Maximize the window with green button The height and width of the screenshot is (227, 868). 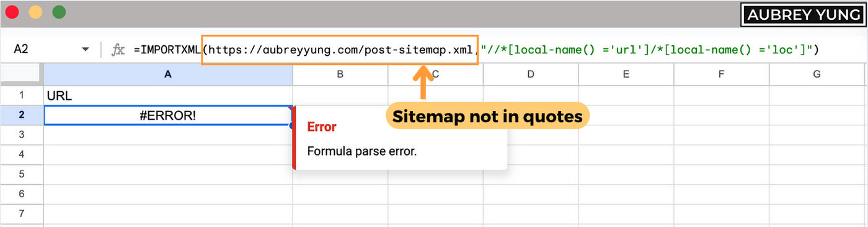(x=60, y=12)
